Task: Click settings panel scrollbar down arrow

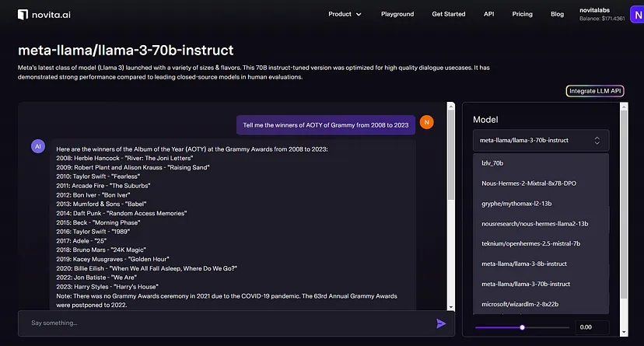Action: [624, 333]
